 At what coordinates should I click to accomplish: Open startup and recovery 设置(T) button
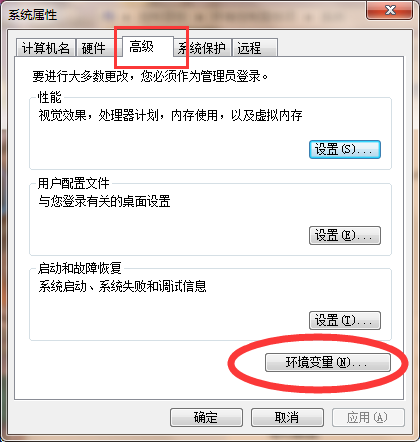click(x=345, y=320)
